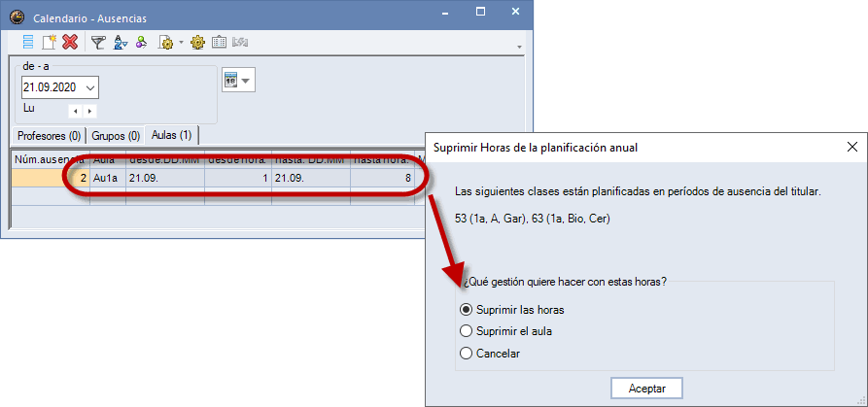This screenshot has width=868, height=407.
Task: Step to the next day arrow
Action: [90, 112]
